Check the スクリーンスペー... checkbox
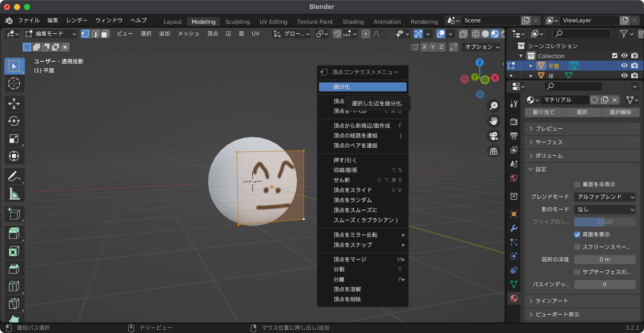The height and width of the screenshot is (333, 644). pyautogui.click(x=577, y=247)
